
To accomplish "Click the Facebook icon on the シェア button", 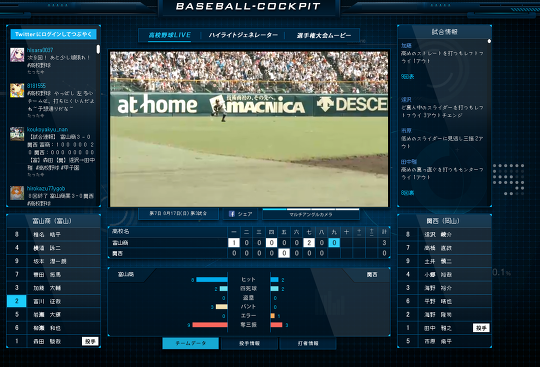I will [x=232, y=214].
